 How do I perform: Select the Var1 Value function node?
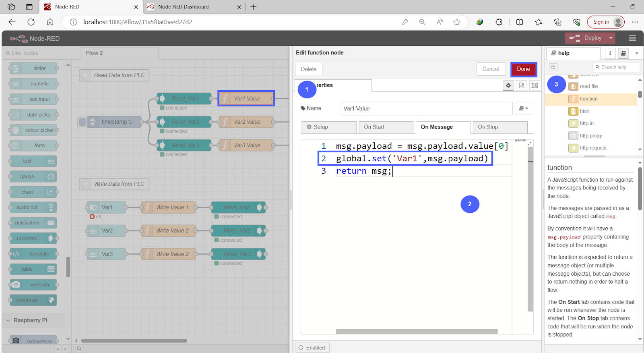tap(246, 98)
